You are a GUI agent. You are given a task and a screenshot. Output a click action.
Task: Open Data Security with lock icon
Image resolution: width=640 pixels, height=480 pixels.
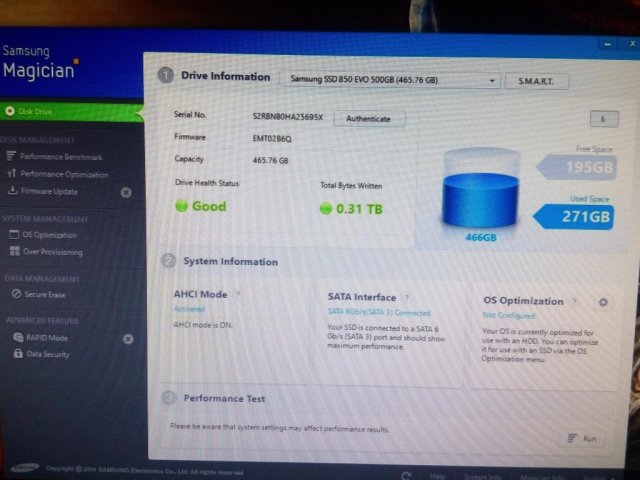point(47,354)
